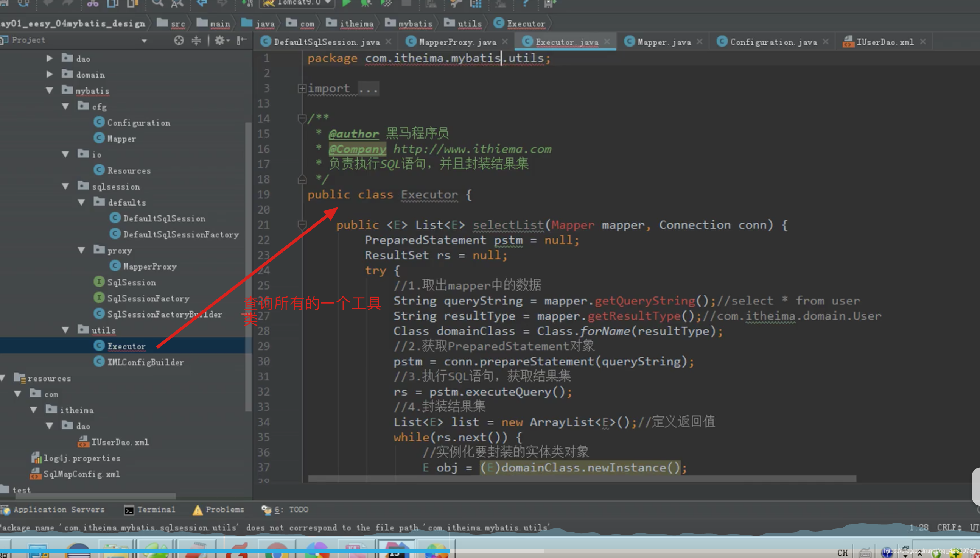Select Resources class under io
This screenshot has height=558, width=980.
[122, 171]
